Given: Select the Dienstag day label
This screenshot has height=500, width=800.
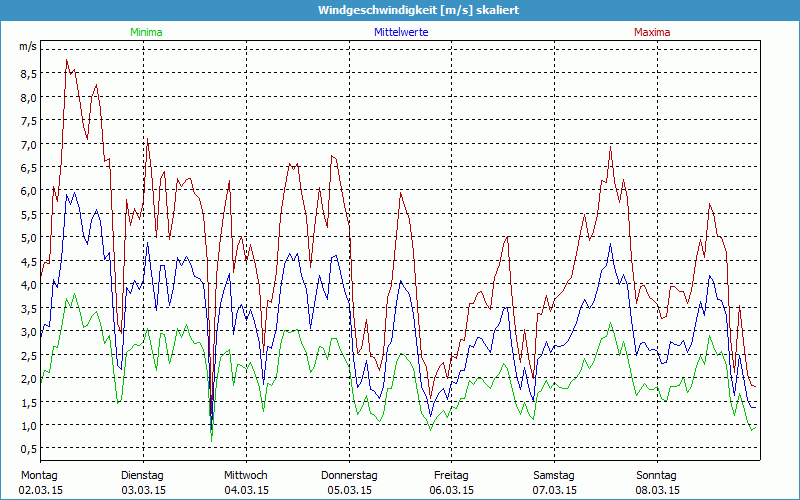Looking at the screenshot, I should click(x=142, y=476).
